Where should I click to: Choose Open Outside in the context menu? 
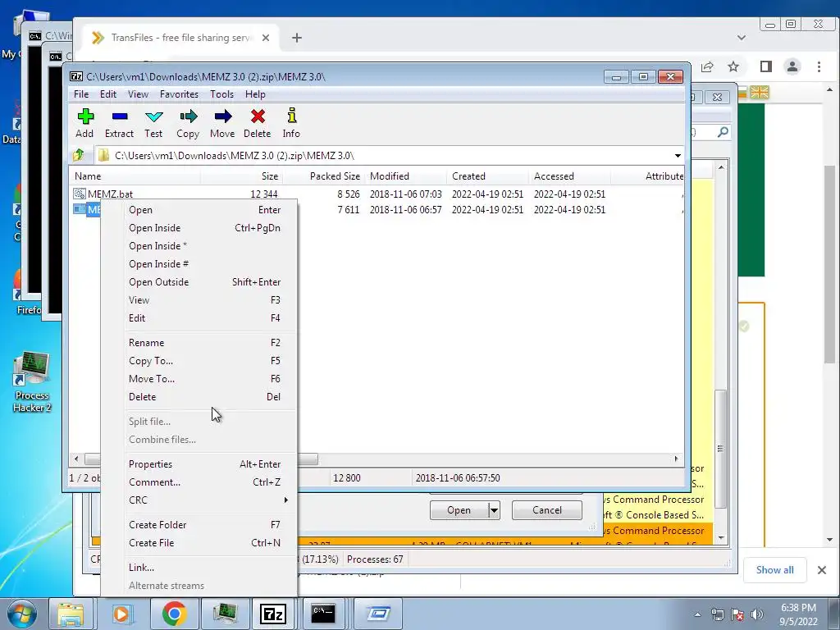pos(199,282)
